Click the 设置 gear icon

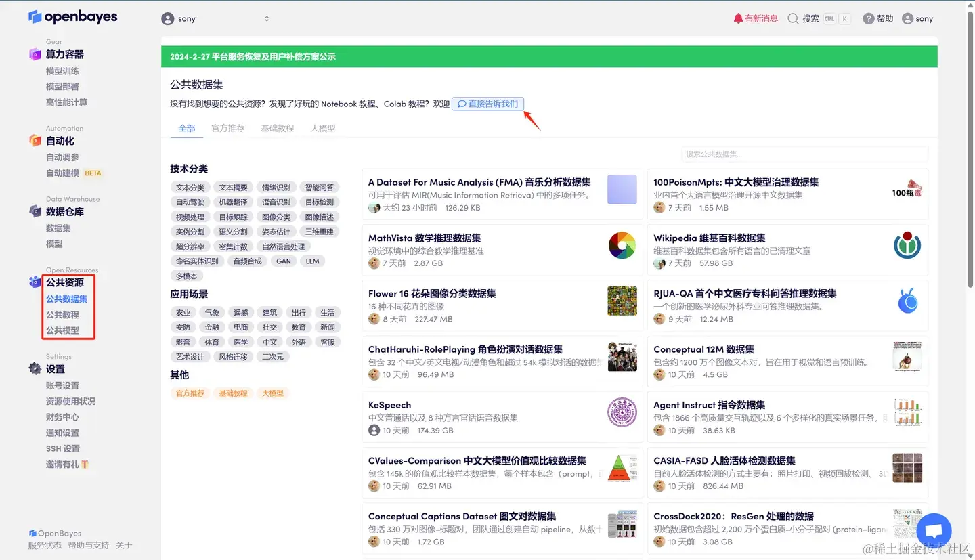(35, 368)
